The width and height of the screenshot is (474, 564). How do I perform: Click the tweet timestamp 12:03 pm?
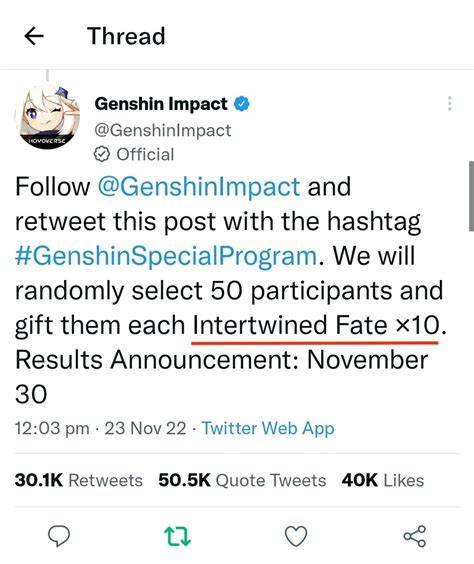pos(52,428)
